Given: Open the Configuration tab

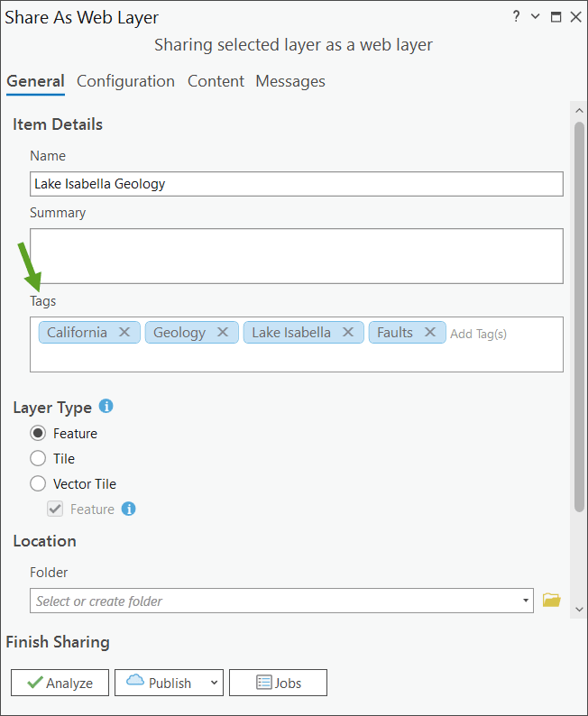Looking at the screenshot, I should click(125, 81).
